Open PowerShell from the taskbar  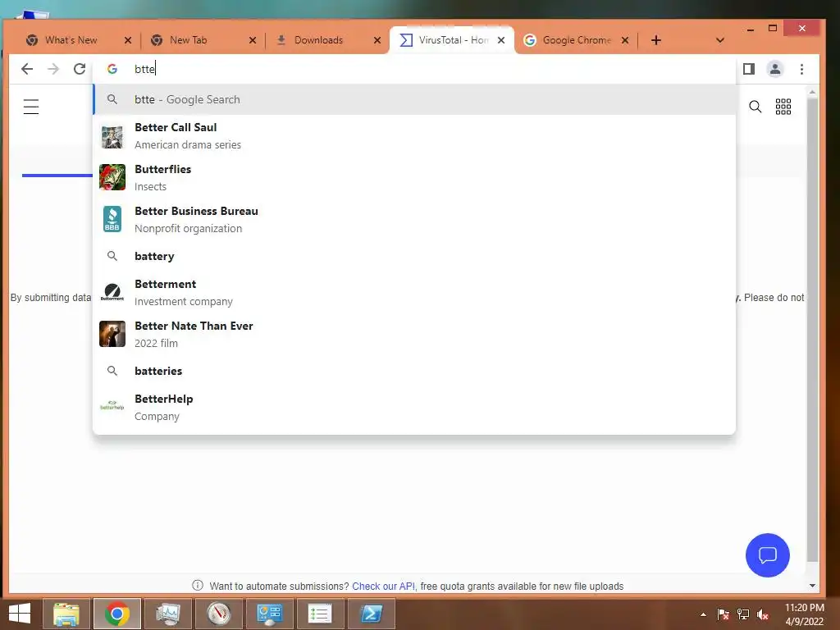pos(371,614)
